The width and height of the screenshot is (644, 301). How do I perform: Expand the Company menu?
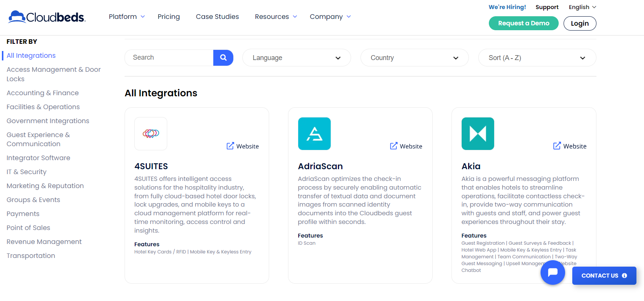pos(330,17)
